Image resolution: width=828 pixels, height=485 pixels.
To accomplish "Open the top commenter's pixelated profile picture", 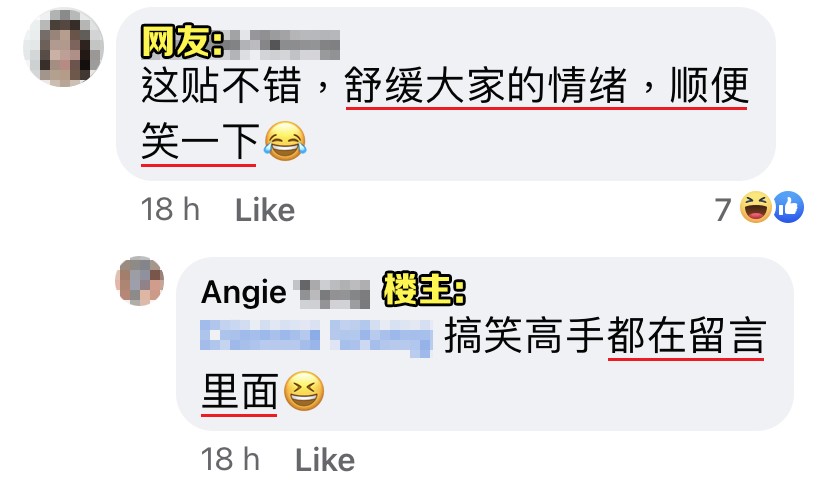I will 63,48.
